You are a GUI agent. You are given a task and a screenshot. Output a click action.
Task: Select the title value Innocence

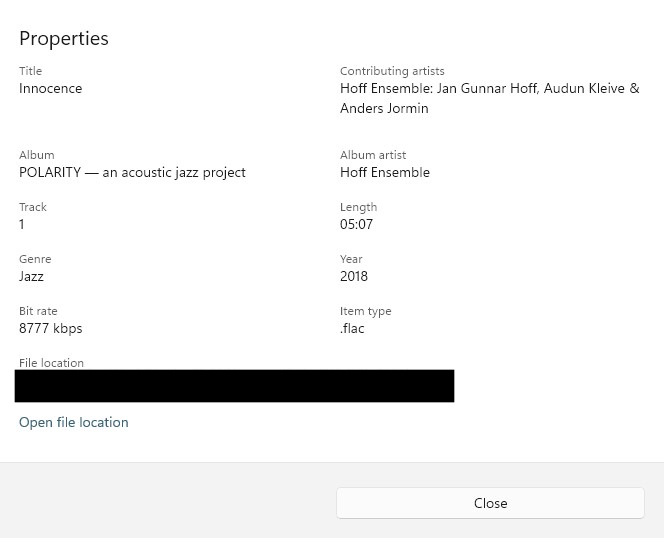[50, 89]
